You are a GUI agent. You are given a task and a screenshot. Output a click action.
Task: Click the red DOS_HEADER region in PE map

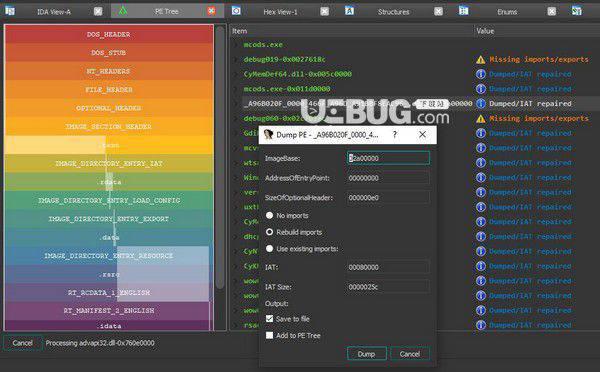(109, 34)
